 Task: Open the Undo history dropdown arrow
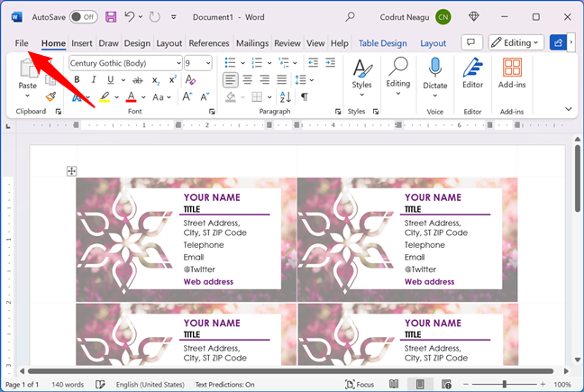[141, 17]
